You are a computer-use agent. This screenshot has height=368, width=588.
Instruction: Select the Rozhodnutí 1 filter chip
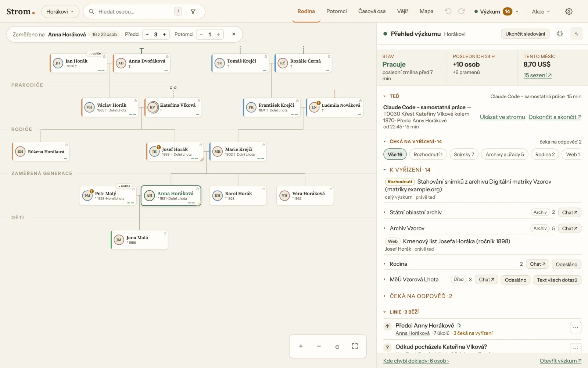coord(428,154)
